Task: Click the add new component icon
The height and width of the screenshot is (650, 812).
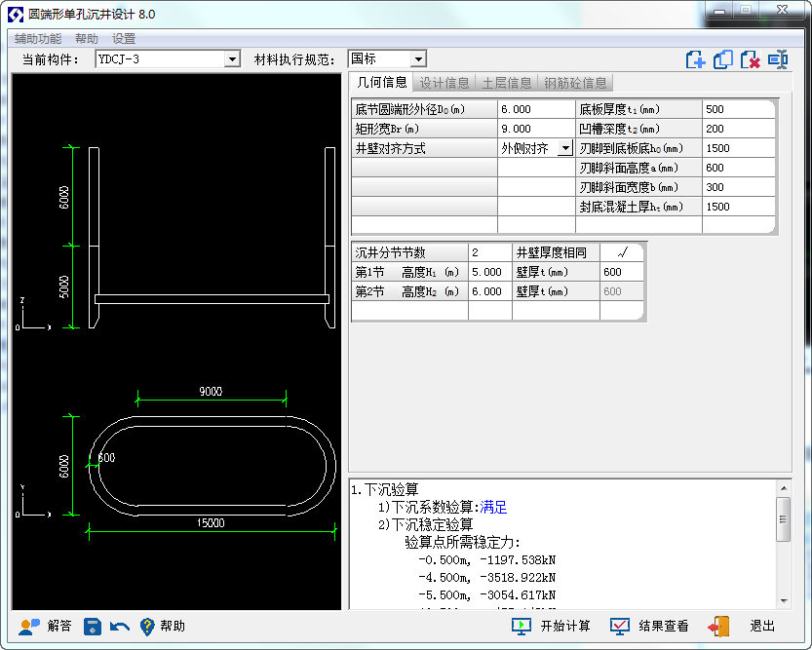Action: (x=695, y=59)
